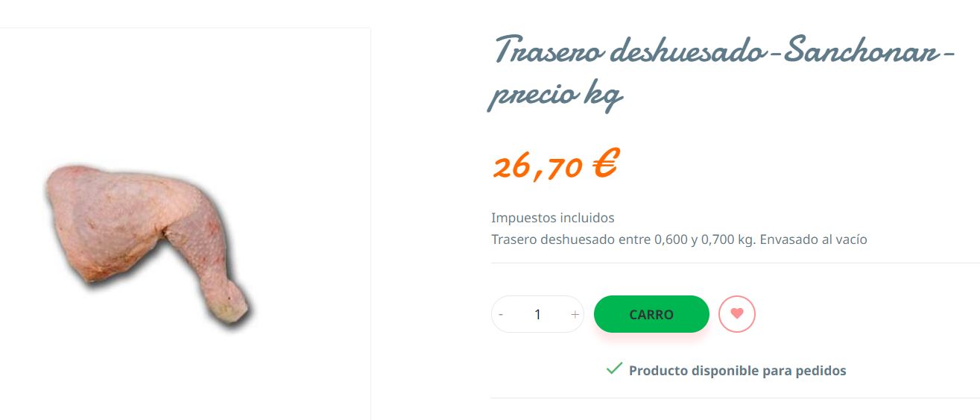The height and width of the screenshot is (420, 980).
Task: Decrease quantity with the minus button
Action: tap(501, 315)
